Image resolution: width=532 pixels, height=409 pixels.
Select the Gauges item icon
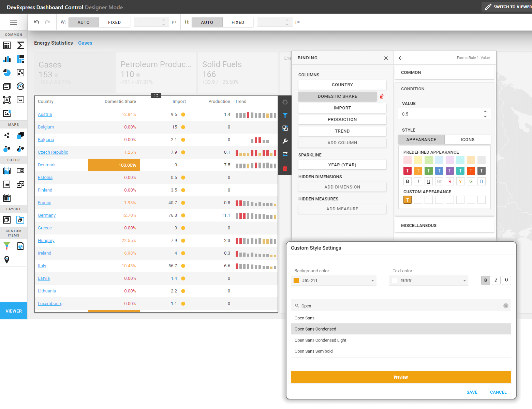click(x=20, y=86)
